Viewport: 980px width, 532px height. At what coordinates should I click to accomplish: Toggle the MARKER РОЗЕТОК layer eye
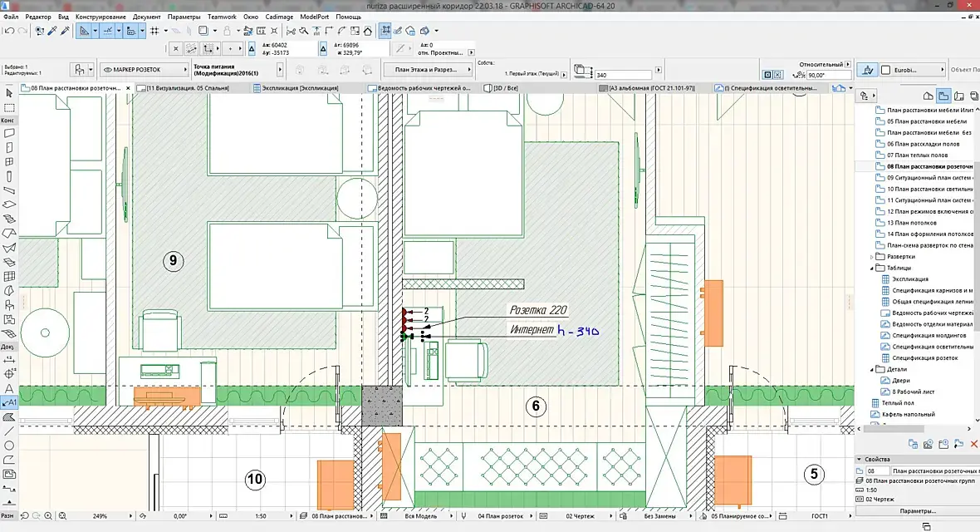pos(107,70)
